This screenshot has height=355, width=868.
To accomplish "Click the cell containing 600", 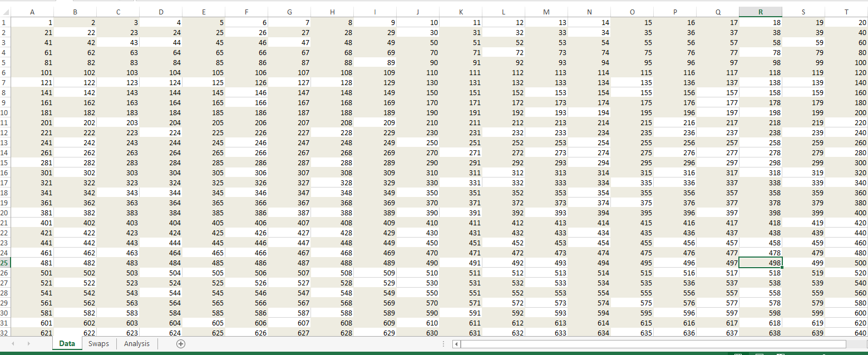I will point(846,313).
